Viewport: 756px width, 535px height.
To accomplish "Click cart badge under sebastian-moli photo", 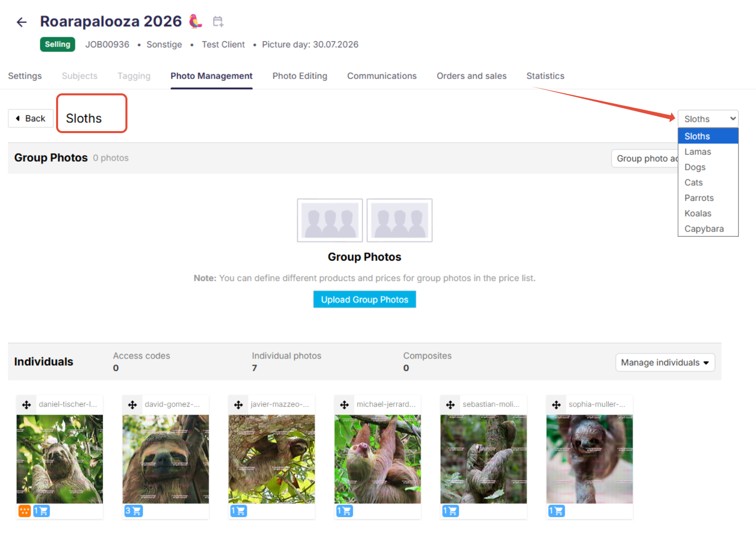I will pyautogui.click(x=451, y=511).
